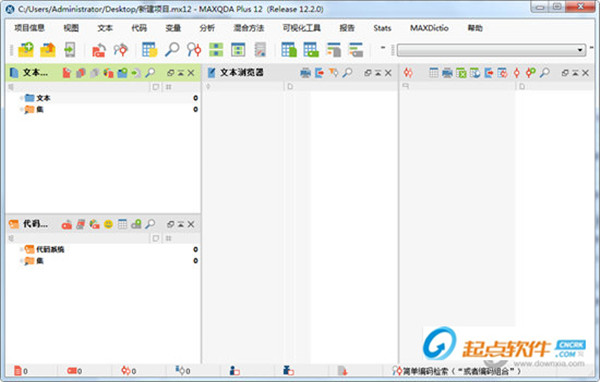This screenshot has height=382, width=600.
Task: Click the table overview icon in 代码 panel
Action: [x=122, y=224]
